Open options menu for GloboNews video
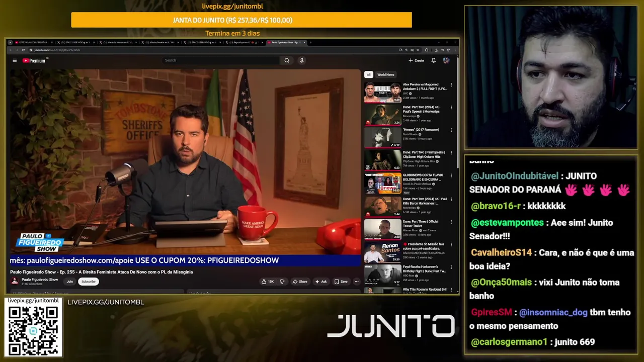The image size is (644, 362). [451, 175]
